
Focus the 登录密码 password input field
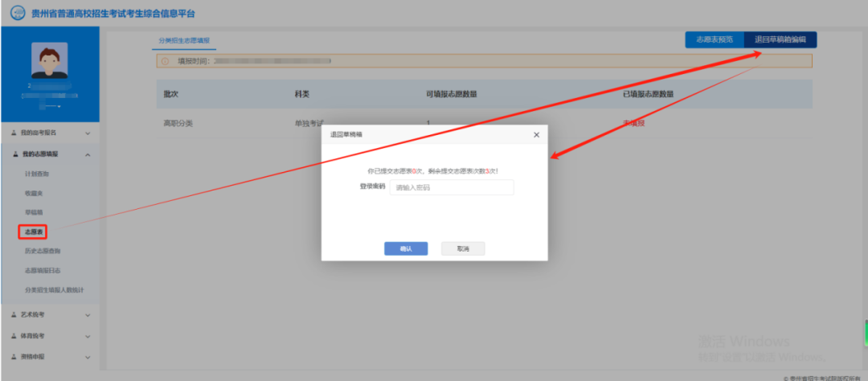tap(451, 187)
